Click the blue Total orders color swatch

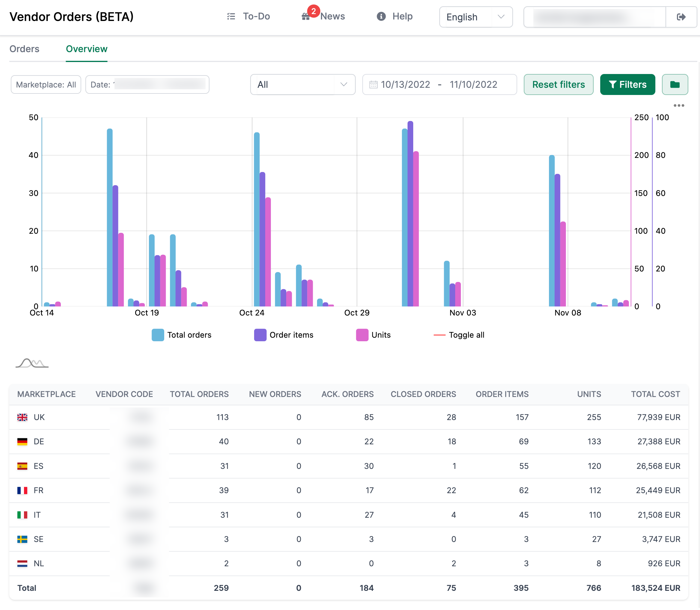158,335
